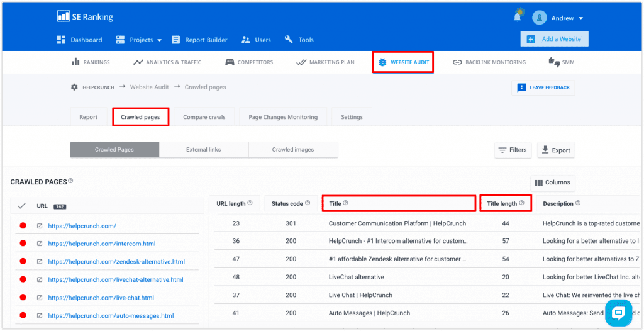Switch to Rankings tab
Image resolution: width=644 pixels, height=331 pixels.
click(91, 62)
